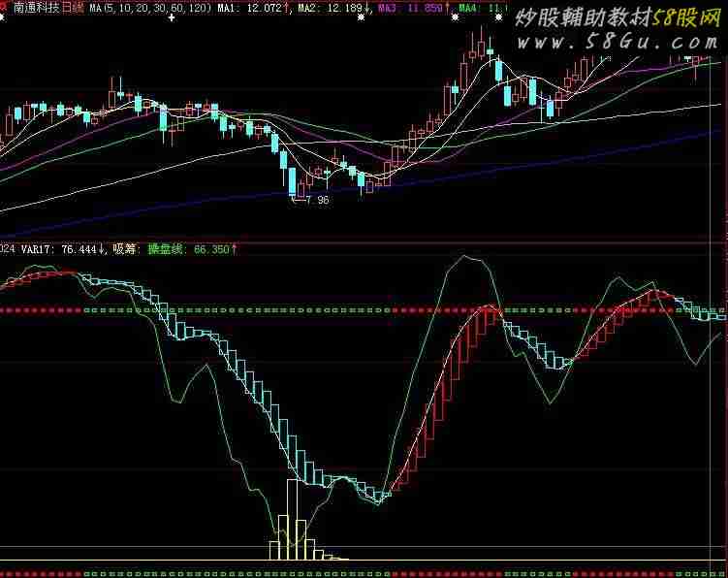Open the 日线 period selector
Viewport: 728px width, 578px height.
click(x=74, y=8)
